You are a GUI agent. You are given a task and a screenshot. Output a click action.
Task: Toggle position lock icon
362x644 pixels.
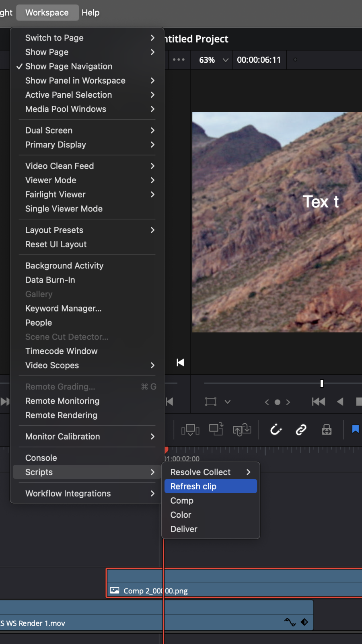click(327, 430)
